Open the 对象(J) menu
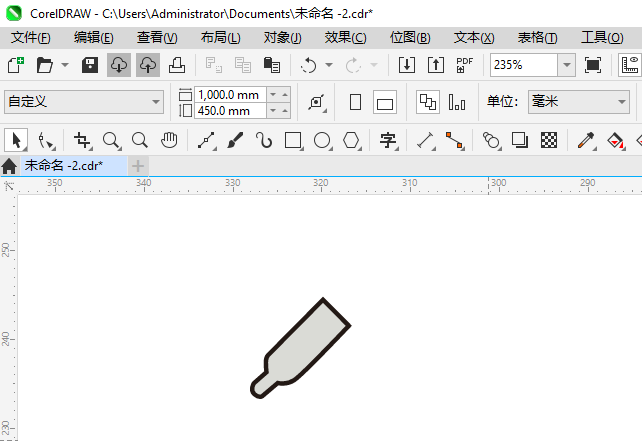The image size is (642, 441). (x=283, y=38)
